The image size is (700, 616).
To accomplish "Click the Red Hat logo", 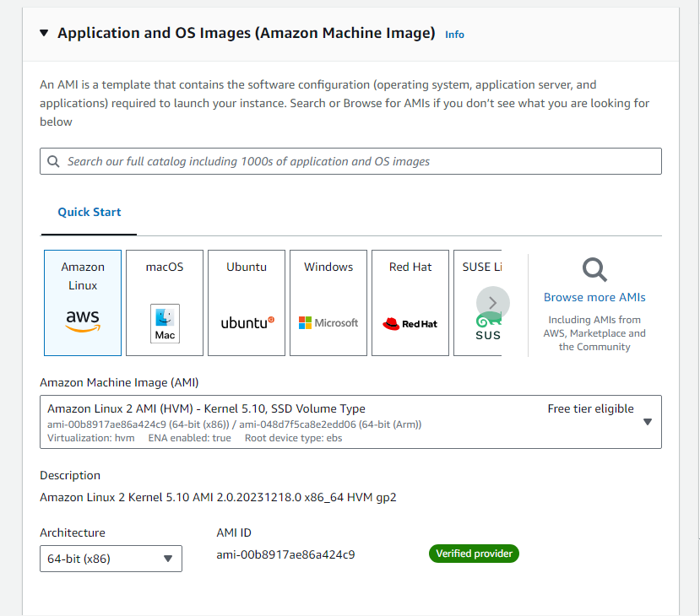I will pyautogui.click(x=410, y=324).
